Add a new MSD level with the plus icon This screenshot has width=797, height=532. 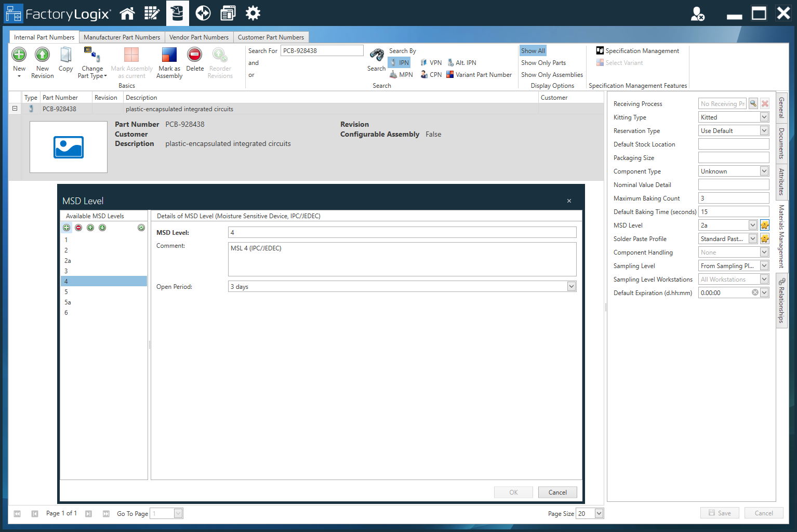point(67,228)
